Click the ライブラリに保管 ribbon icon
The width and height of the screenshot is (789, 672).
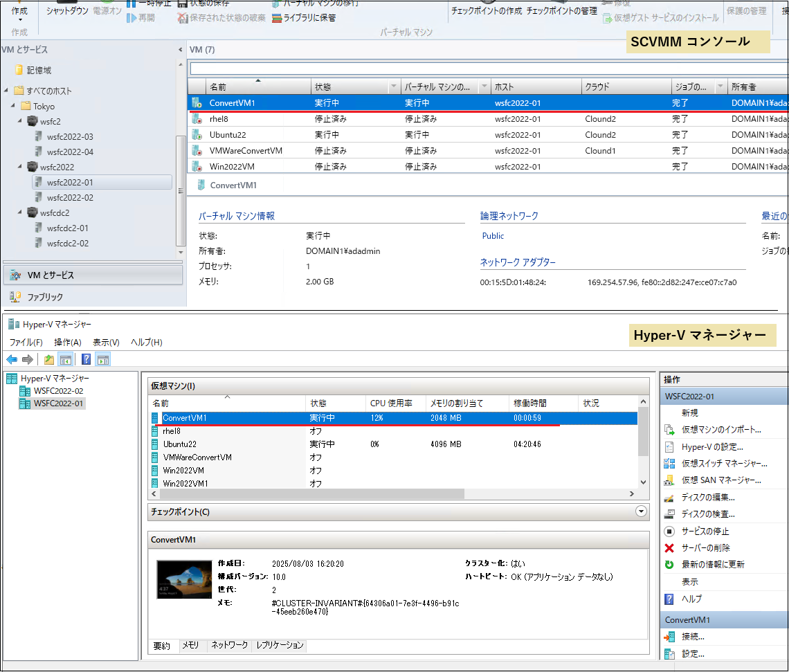click(x=276, y=18)
